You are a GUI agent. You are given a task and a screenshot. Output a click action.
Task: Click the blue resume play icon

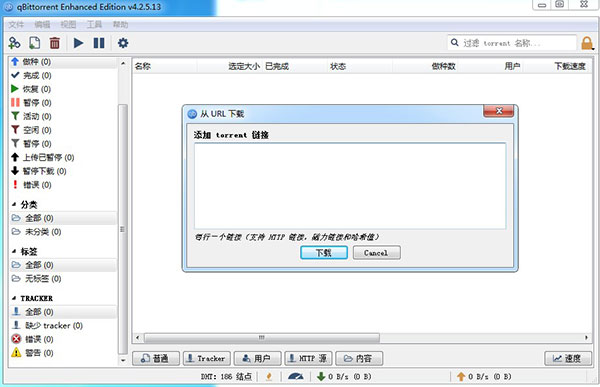point(78,43)
